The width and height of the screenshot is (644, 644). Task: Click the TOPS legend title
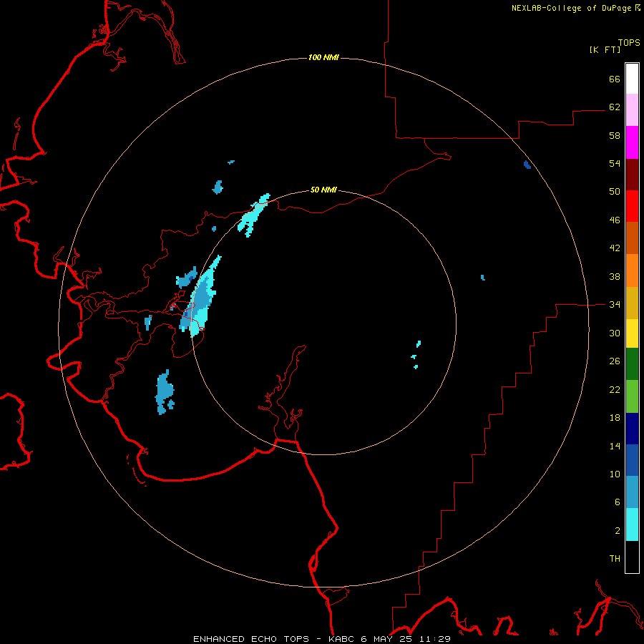[x=629, y=42]
